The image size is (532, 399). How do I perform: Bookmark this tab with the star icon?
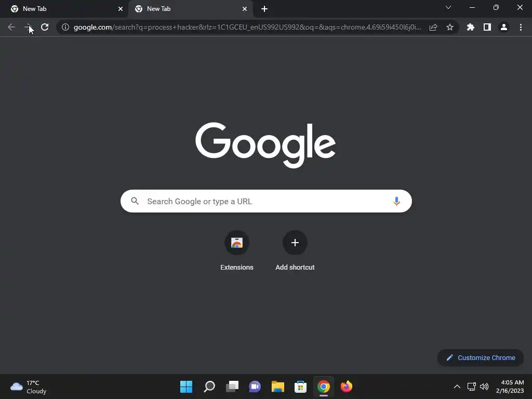pos(450,27)
